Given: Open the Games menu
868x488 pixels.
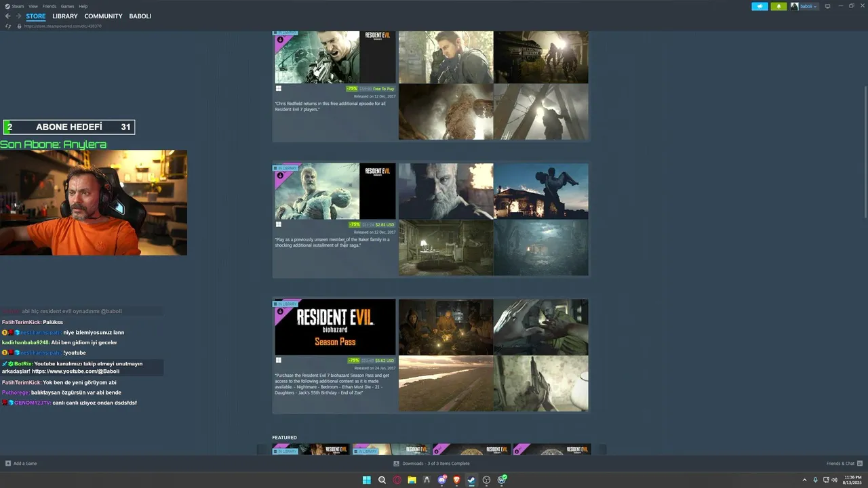Looking at the screenshot, I should [x=67, y=6].
